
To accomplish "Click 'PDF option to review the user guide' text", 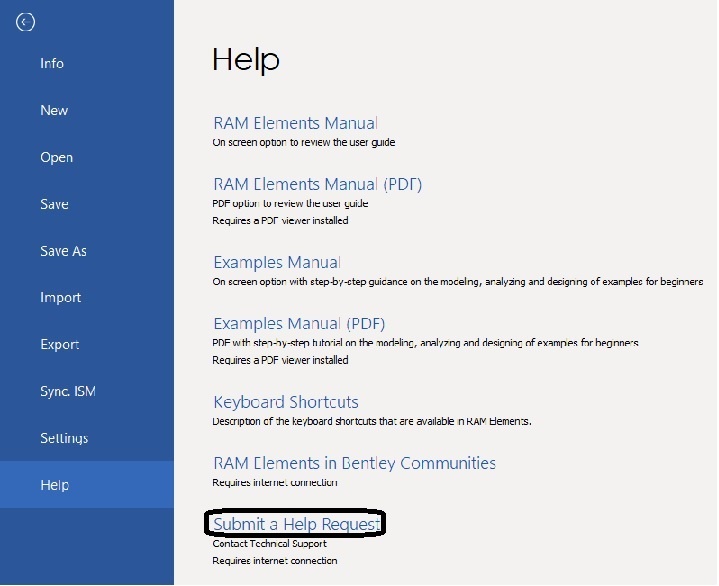I will pos(290,204).
